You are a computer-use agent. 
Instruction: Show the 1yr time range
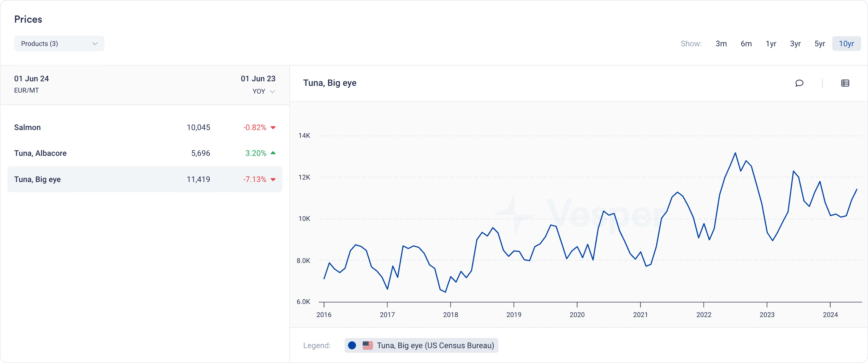771,43
